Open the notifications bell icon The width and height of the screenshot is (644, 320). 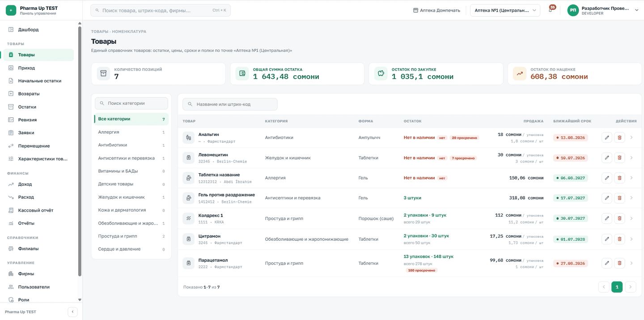click(551, 10)
